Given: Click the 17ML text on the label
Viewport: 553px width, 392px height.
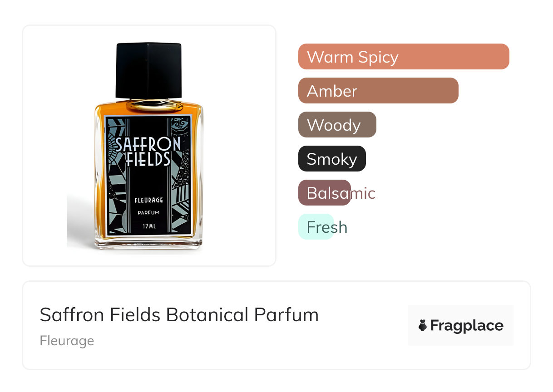Looking at the screenshot, I should click(x=148, y=225).
